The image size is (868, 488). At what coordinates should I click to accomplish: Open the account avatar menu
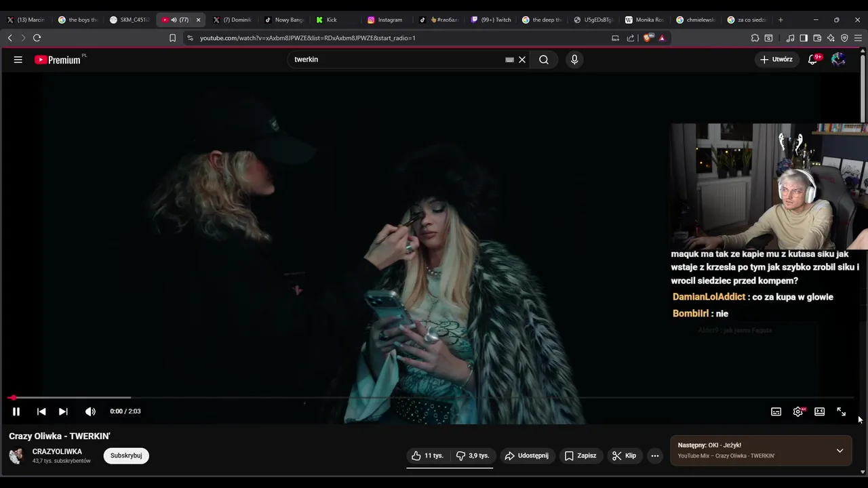tap(838, 60)
